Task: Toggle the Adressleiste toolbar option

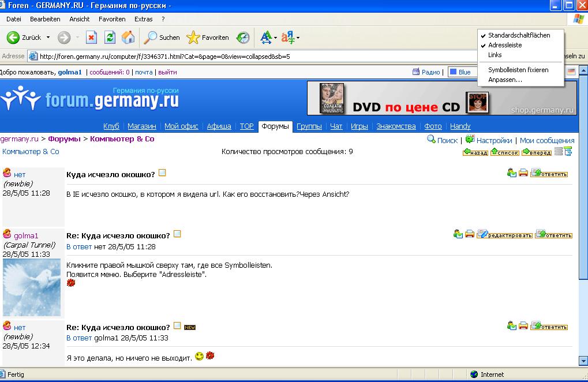Action: click(x=504, y=45)
